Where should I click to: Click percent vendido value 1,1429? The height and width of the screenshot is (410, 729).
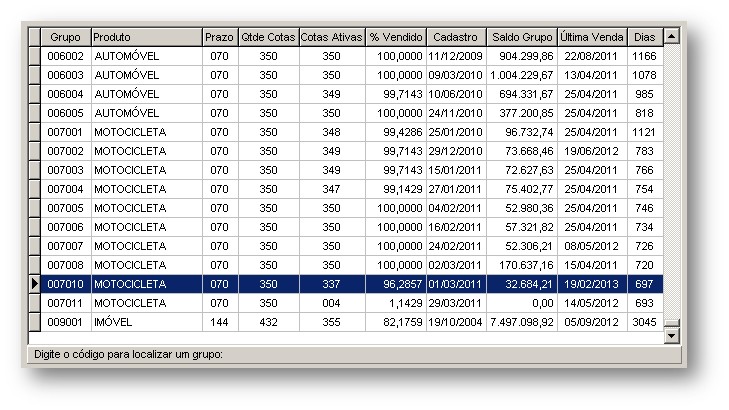tap(396, 304)
